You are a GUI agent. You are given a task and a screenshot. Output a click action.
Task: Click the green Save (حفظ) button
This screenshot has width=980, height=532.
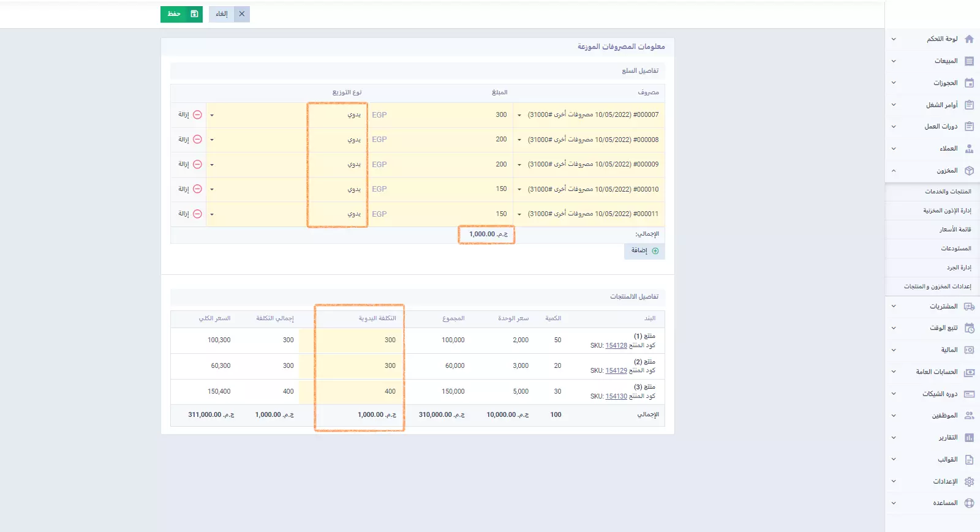[181, 14]
